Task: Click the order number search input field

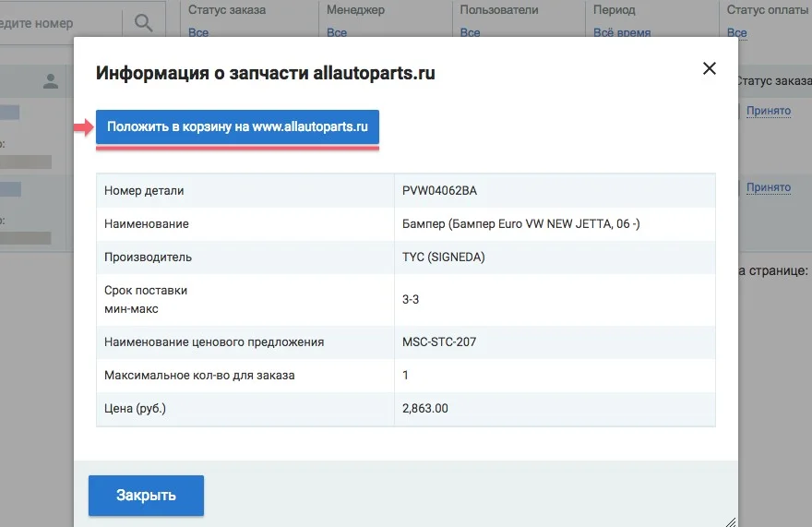Action: [61, 23]
